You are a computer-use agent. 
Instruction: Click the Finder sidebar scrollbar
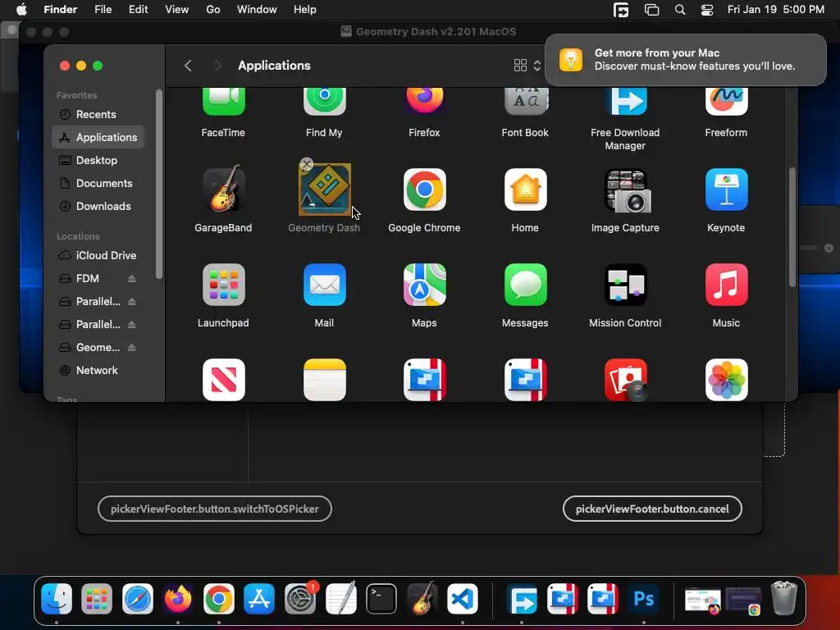click(x=158, y=184)
